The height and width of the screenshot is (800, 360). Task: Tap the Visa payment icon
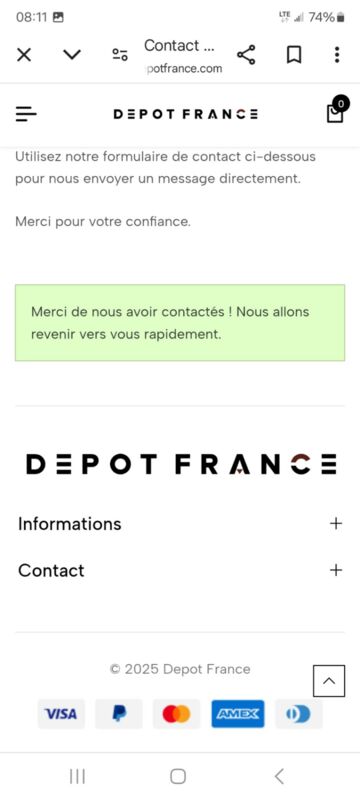tap(61, 714)
